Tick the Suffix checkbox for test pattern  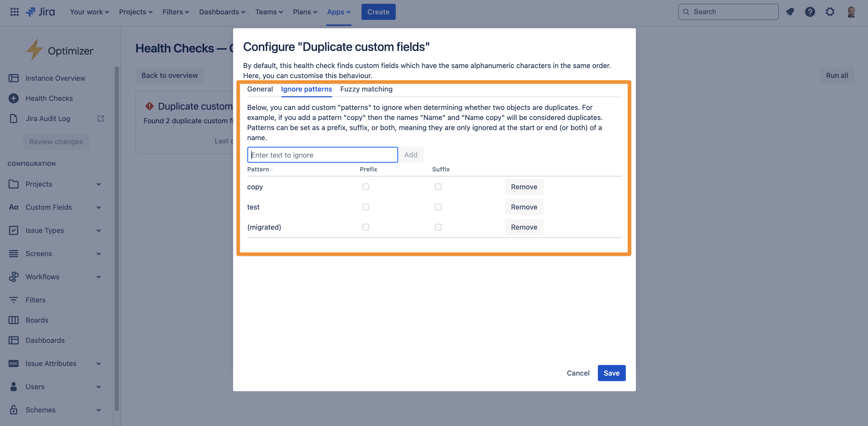click(438, 207)
